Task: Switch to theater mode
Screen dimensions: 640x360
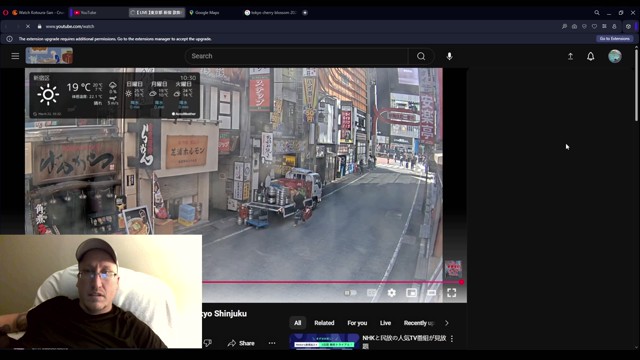Action: click(x=431, y=293)
